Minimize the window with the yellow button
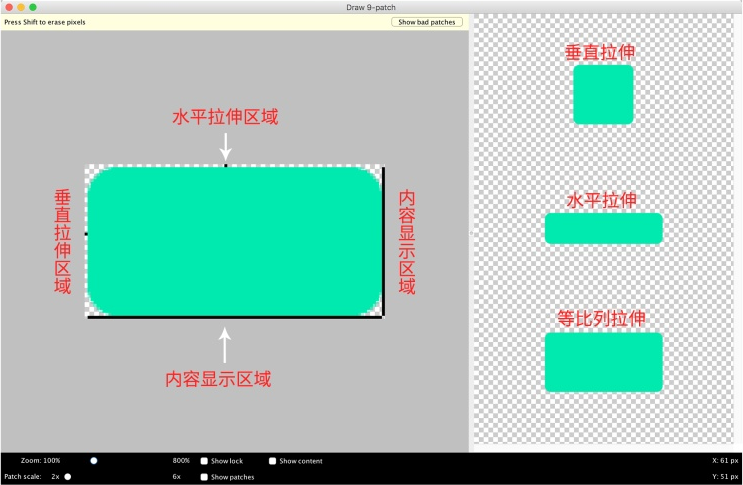This screenshot has width=743, height=485. [20, 7]
